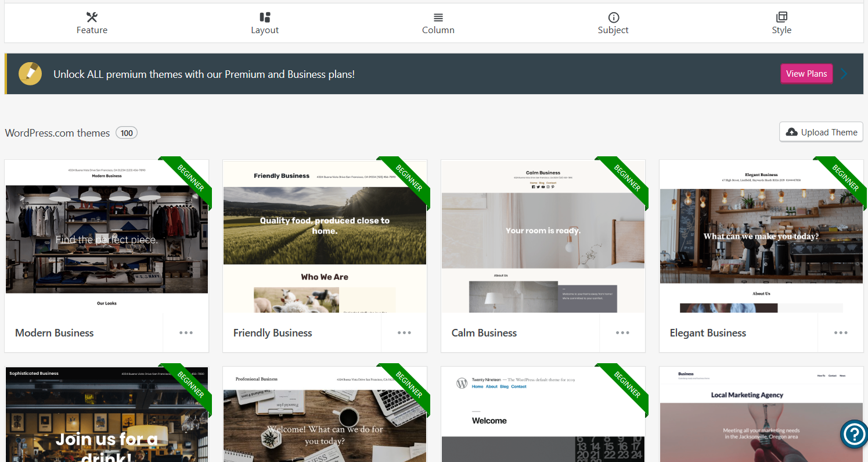Open more options for Elegant Business theme

[x=841, y=333]
